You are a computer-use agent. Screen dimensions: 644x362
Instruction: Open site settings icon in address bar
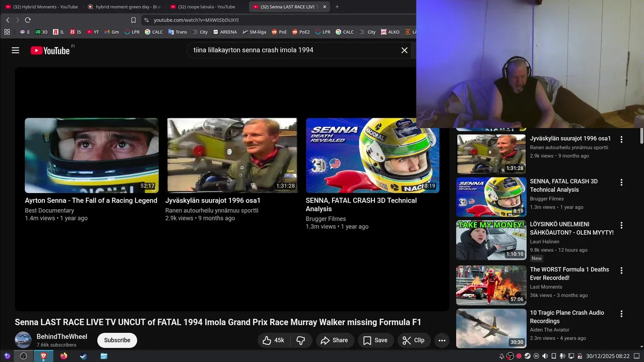tap(146, 20)
